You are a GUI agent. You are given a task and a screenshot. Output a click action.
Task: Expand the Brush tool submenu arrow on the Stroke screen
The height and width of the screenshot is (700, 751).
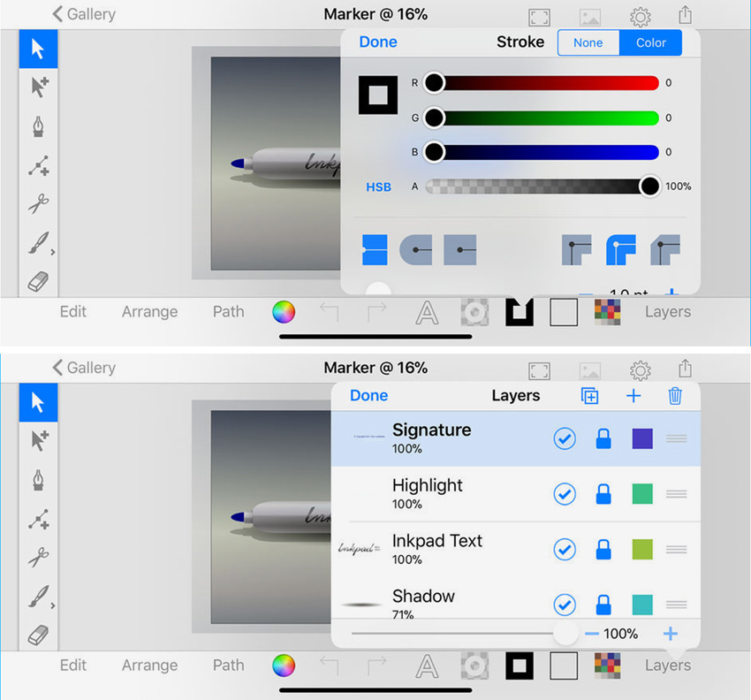tap(53, 252)
